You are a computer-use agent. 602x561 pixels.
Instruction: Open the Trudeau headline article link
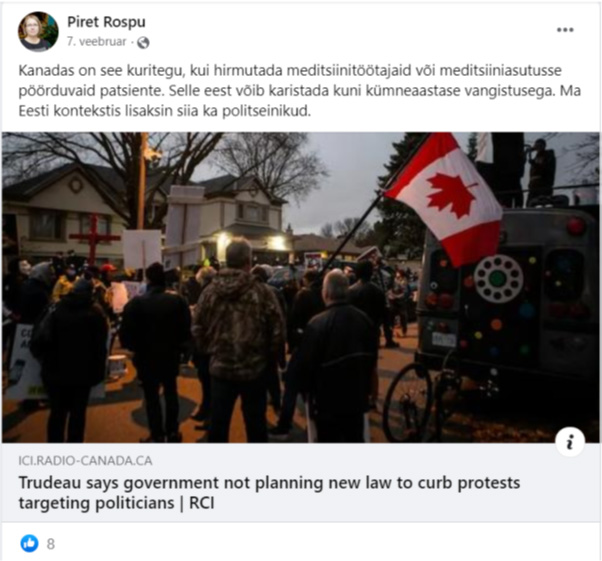pos(269,493)
